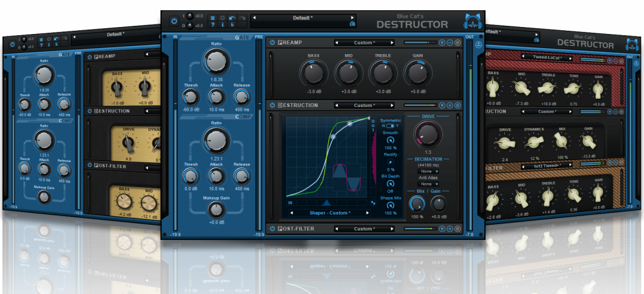The image size is (644, 294).
Task: Click the curve mode icon below OUT meter
Action: [x=373, y=203]
